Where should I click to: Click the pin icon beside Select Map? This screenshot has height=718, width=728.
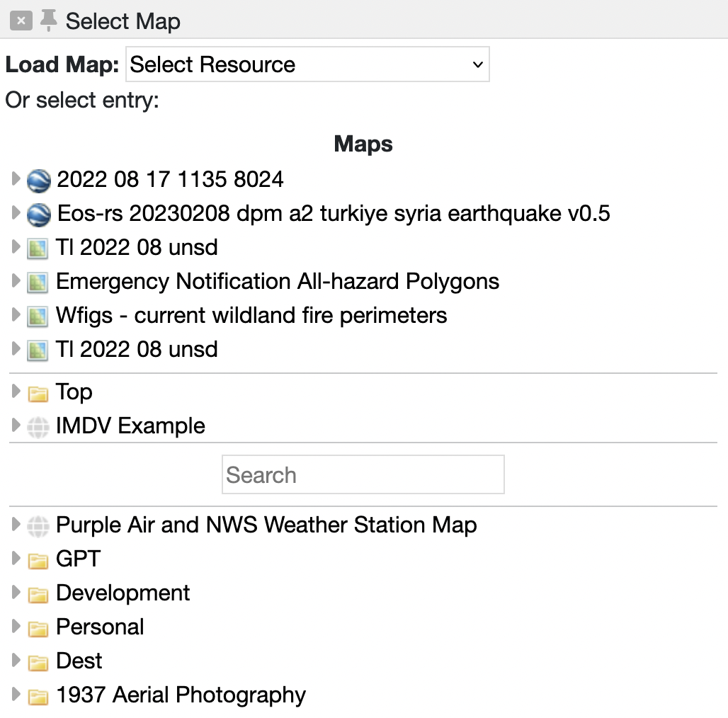click(48, 21)
